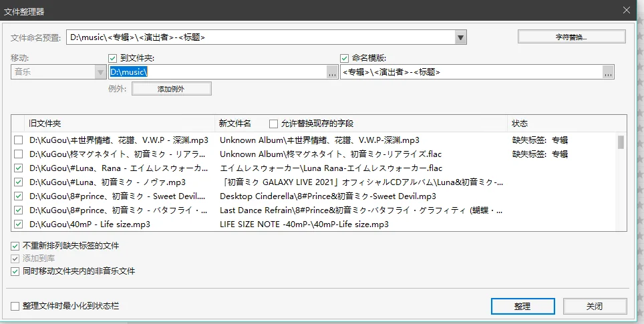Enable 整理文件时最小化到状态栏 checkbox
This screenshot has height=324, width=644.
tap(15, 307)
